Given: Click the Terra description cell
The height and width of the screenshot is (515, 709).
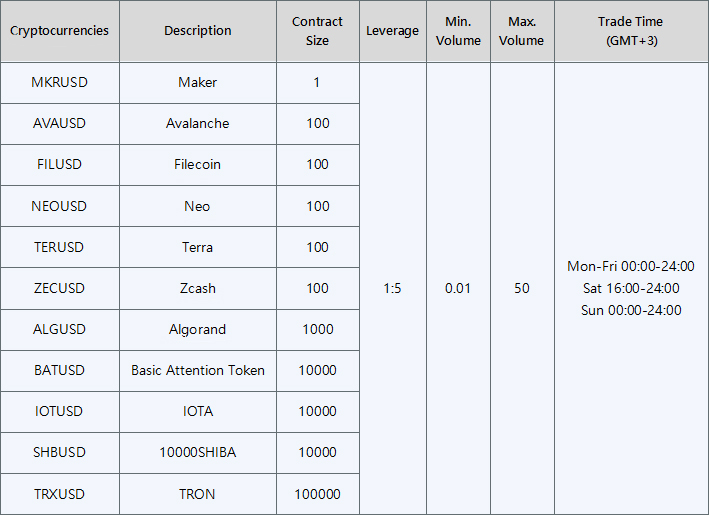Looking at the screenshot, I should (x=198, y=247).
